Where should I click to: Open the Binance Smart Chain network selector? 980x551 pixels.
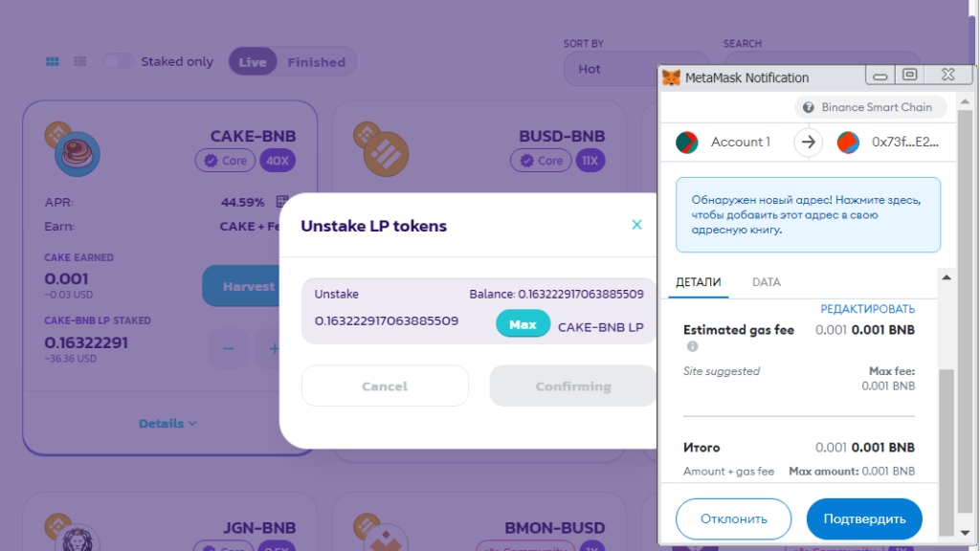pos(870,107)
